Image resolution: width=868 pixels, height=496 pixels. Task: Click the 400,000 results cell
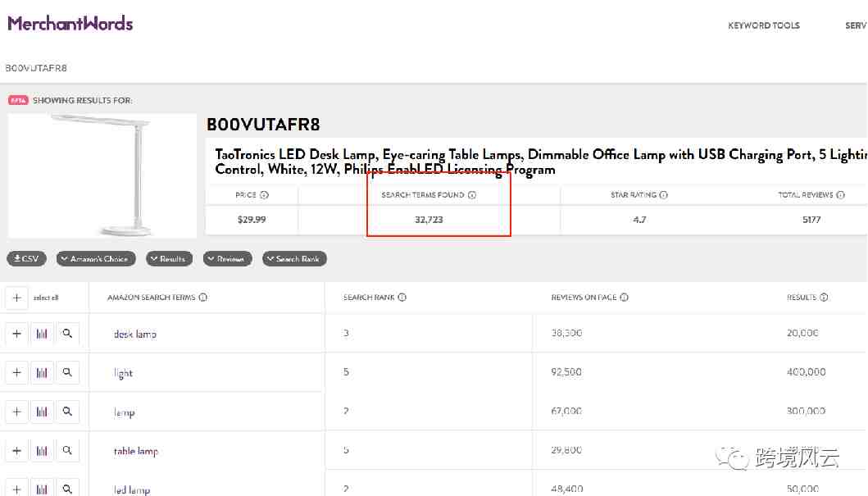(806, 372)
